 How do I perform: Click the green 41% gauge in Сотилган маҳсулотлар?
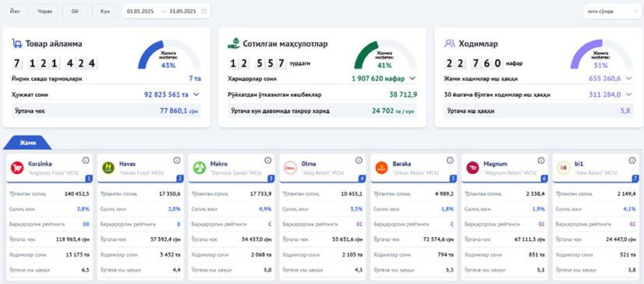(385, 55)
